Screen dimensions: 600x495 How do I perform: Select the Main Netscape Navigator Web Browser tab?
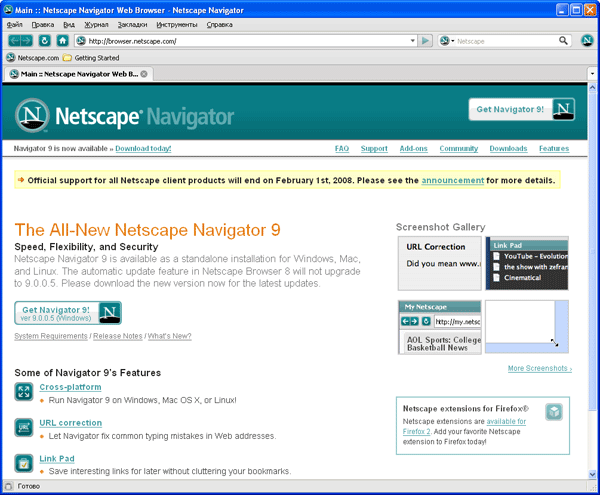pos(78,74)
